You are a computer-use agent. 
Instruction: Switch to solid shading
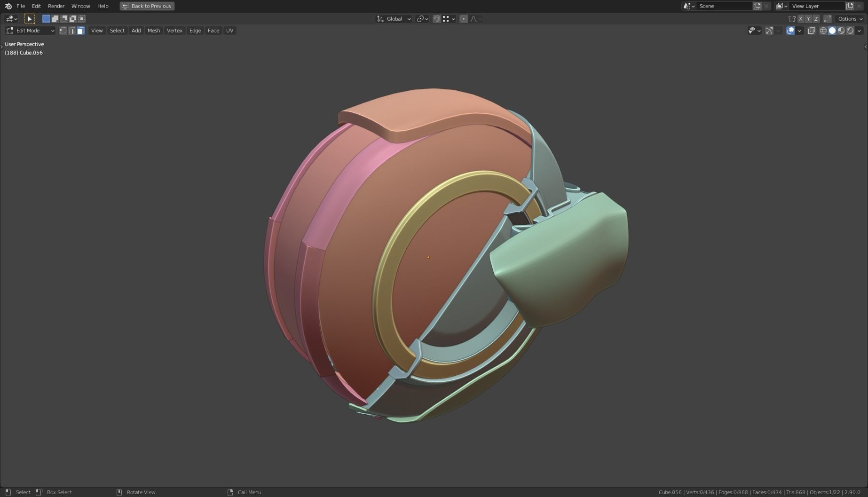[832, 31]
